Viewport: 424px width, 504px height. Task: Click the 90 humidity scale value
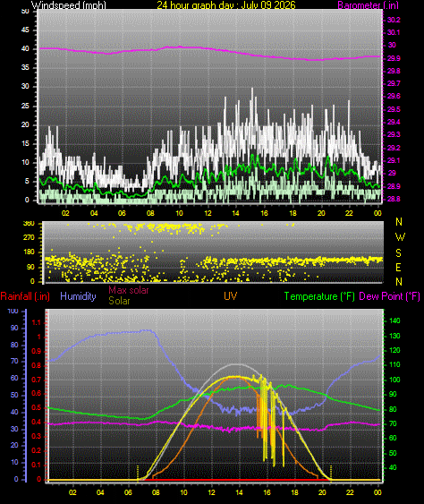pyautogui.click(x=14, y=328)
